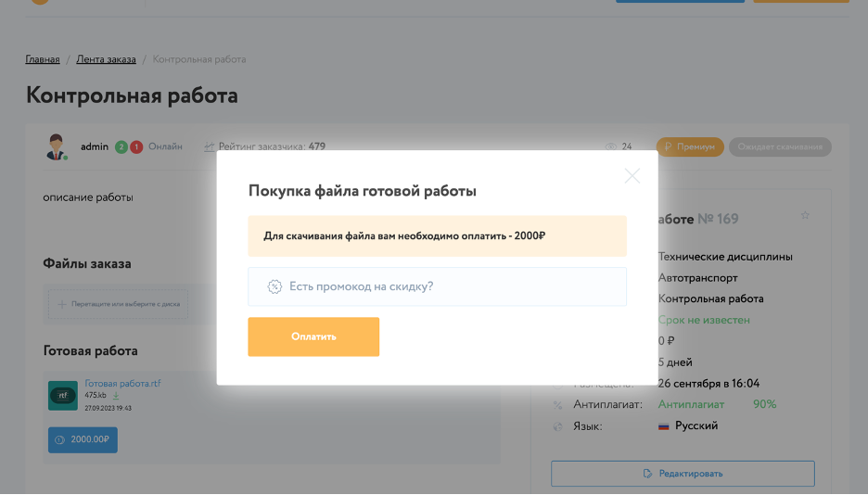Click the eye views icon near 24

click(x=610, y=146)
